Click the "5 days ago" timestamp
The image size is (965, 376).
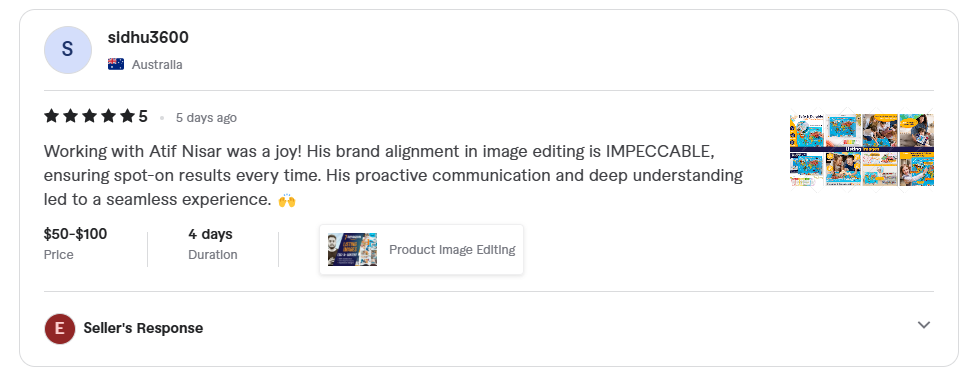tap(206, 118)
